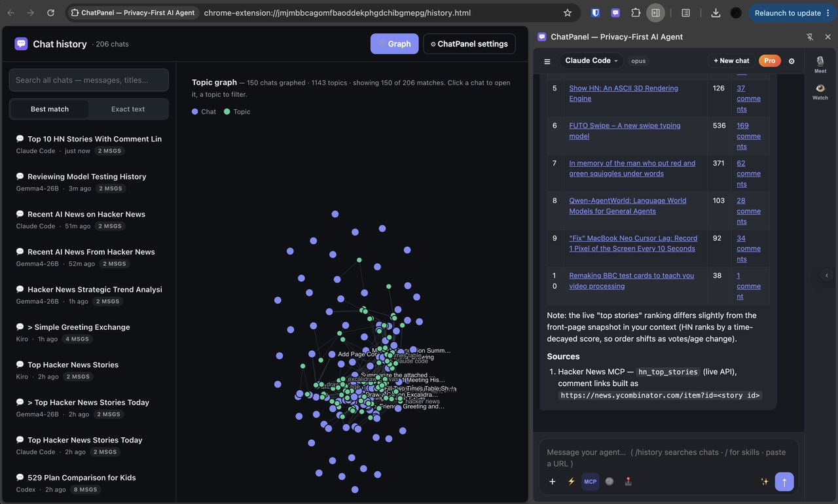Send message with the up-arrow button
The height and width of the screenshot is (504, 838).
[x=784, y=482]
